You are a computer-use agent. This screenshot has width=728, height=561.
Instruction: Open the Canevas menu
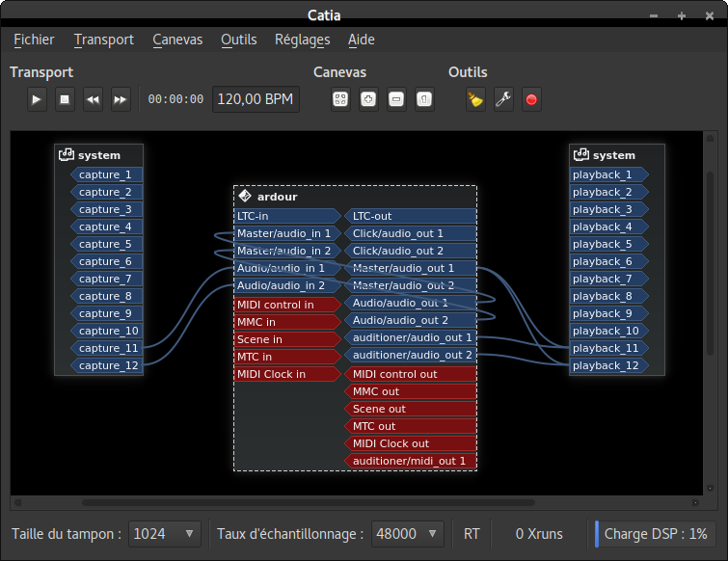coord(177,40)
